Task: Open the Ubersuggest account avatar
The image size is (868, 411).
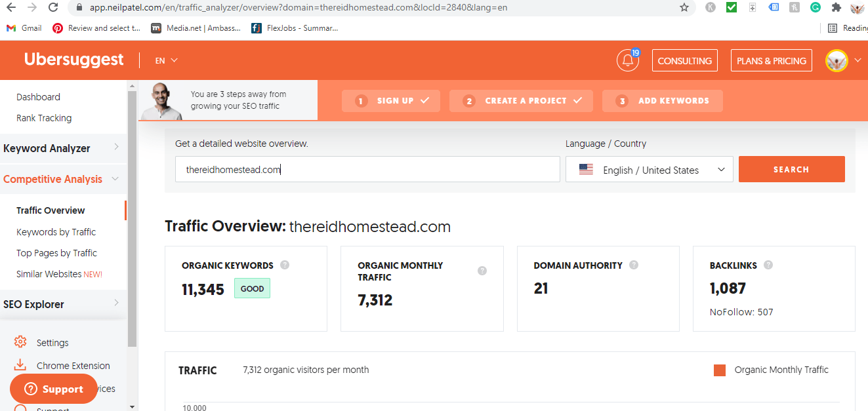Action: tap(837, 61)
